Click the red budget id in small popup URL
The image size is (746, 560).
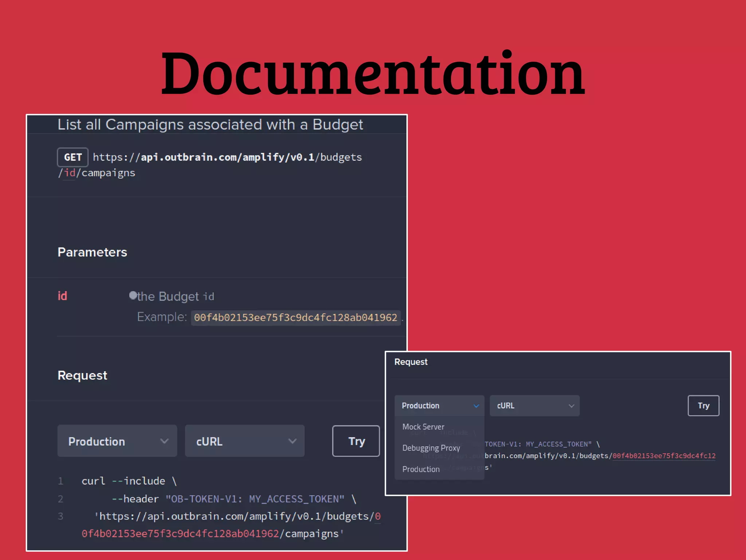pyautogui.click(x=664, y=456)
